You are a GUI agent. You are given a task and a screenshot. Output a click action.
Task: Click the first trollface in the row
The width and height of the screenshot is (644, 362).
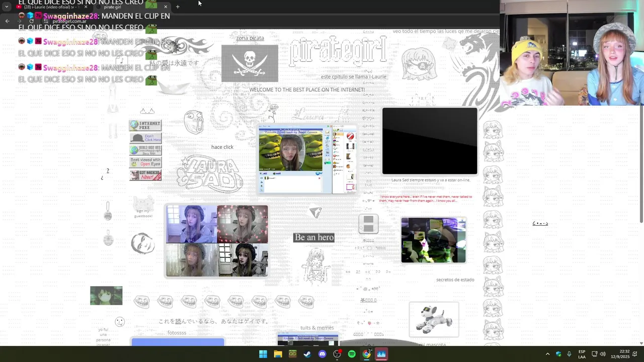point(142,302)
